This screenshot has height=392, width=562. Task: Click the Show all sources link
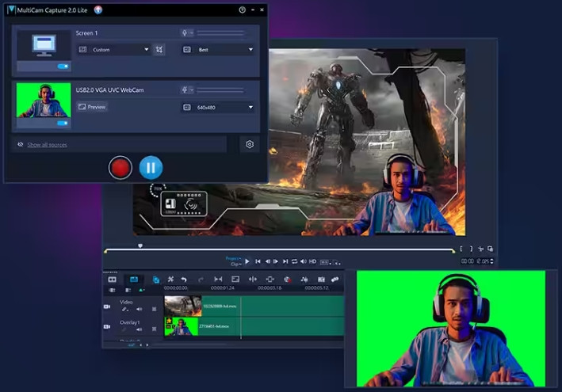coord(48,145)
